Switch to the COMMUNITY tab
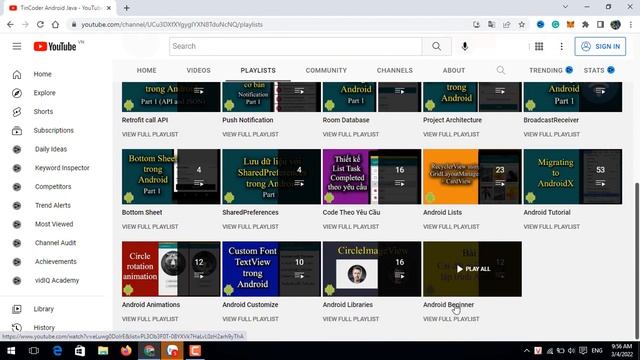The image size is (640, 360). coord(326,71)
